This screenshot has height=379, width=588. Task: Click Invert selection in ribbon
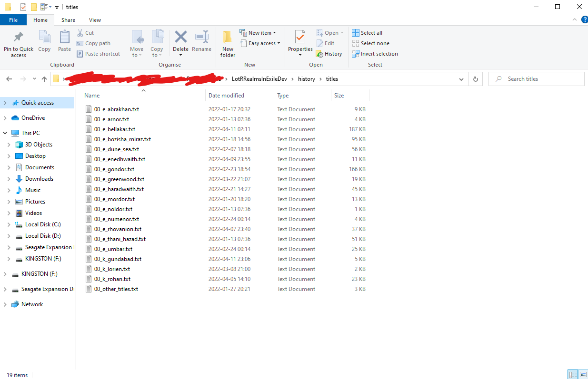click(375, 54)
